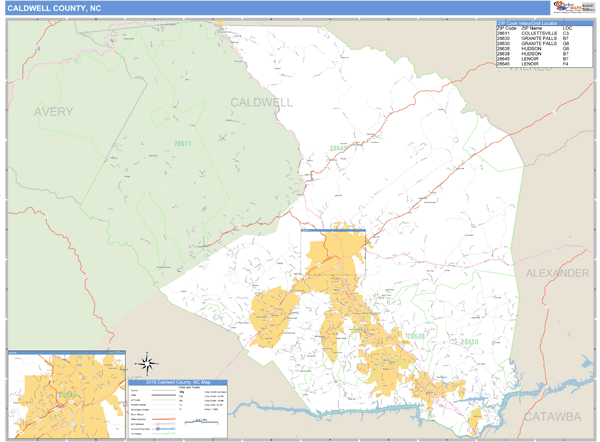Image resolution: width=600 pixels, height=442 pixels.
Task: Click the AVERY county label
Action: click(x=53, y=111)
